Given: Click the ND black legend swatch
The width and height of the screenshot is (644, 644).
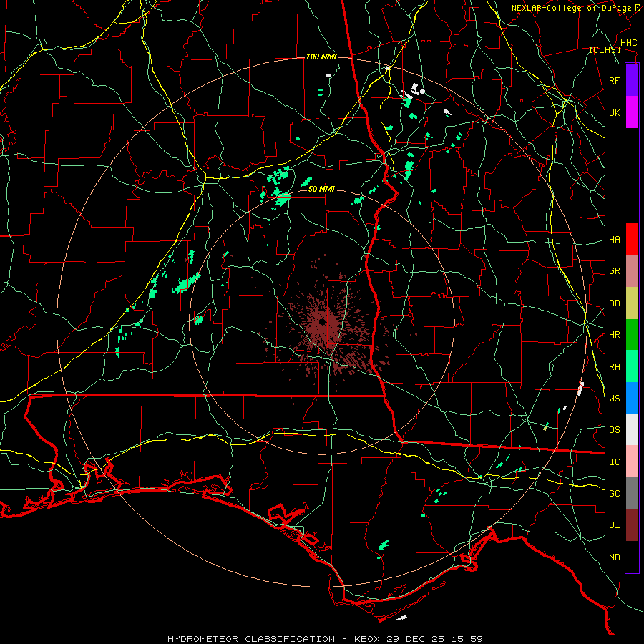Looking at the screenshot, I should [632, 557].
